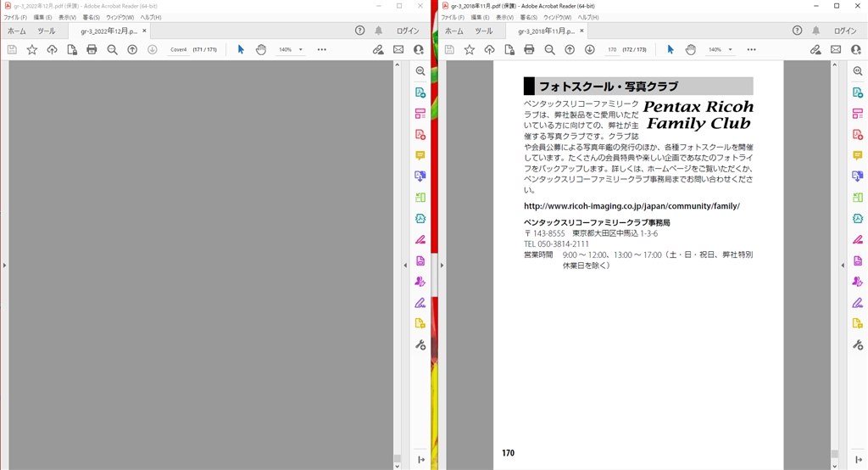Expand left navigation pane in left window
The height and width of the screenshot is (470, 868).
click(4, 266)
